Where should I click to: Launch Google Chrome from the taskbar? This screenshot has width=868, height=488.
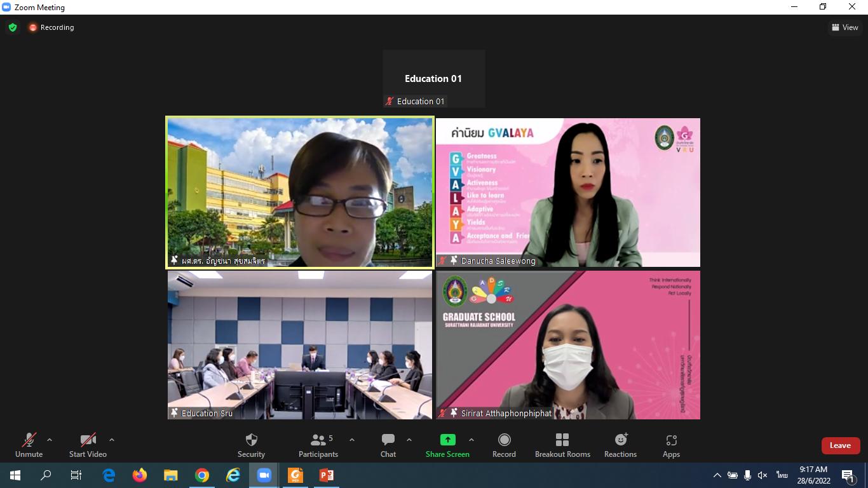tap(202, 475)
